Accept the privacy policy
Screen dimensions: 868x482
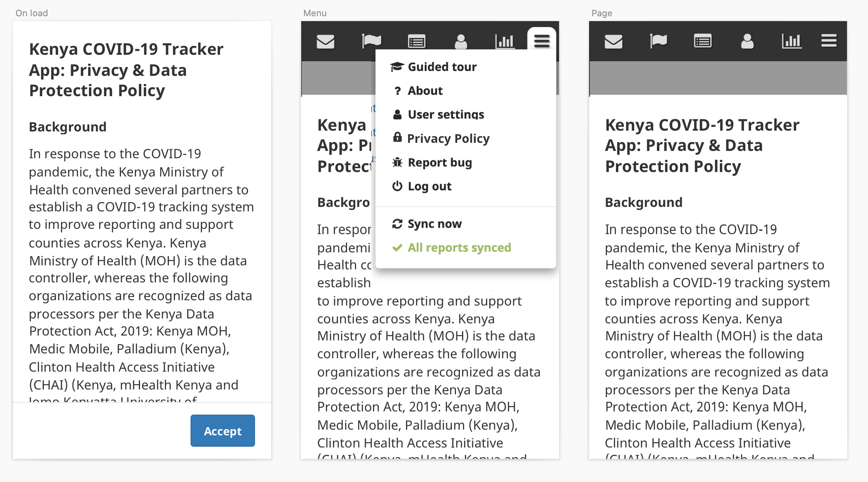click(x=222, y=431)
